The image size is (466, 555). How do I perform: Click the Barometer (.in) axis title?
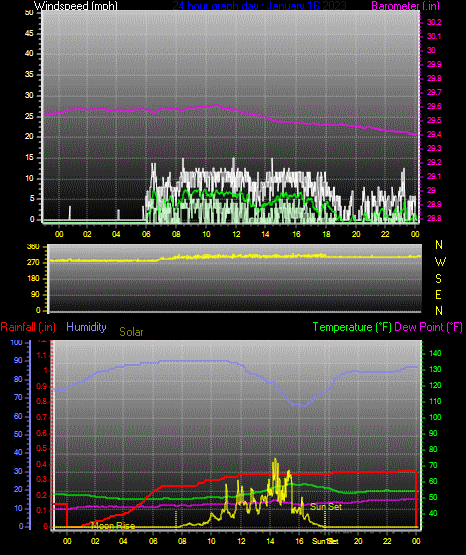(x=405, y=5)
